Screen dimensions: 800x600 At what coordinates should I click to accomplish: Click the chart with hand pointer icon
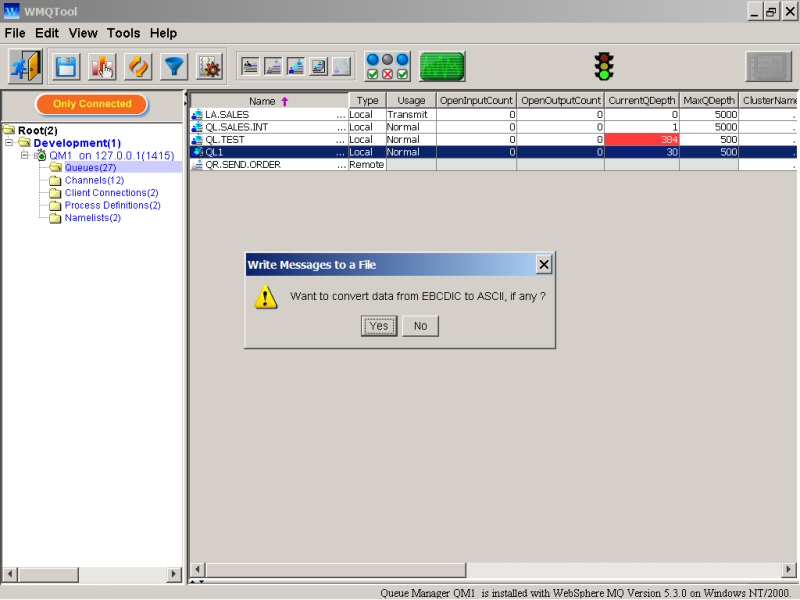102,67
